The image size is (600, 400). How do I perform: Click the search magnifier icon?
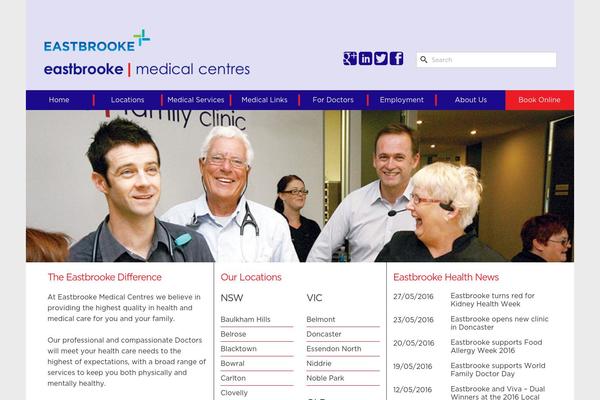point(424,60)
